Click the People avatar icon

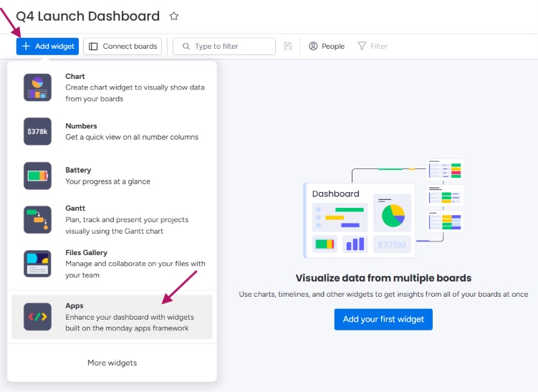(x=313, y=46)
